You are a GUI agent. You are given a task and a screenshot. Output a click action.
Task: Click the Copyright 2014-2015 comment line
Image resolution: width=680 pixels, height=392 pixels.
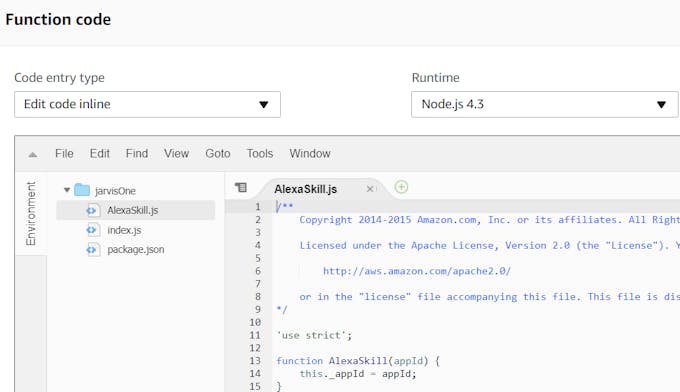[490, 220]
